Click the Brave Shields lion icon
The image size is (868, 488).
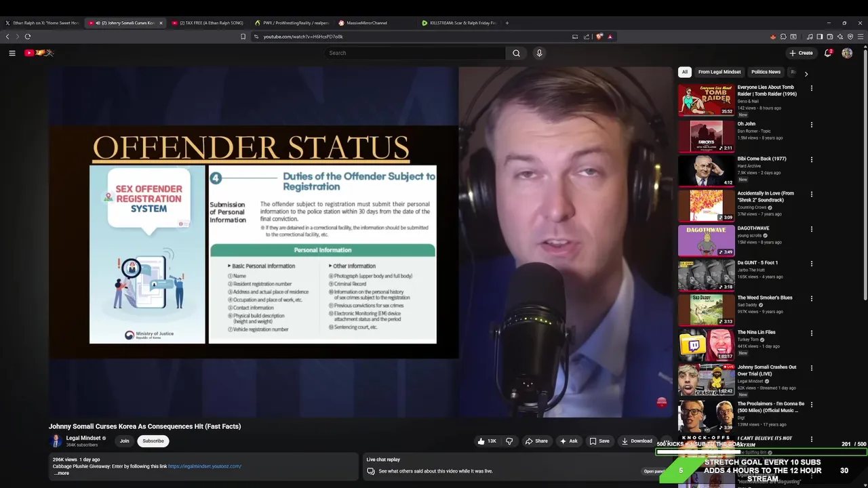click(x=599, y=37)
